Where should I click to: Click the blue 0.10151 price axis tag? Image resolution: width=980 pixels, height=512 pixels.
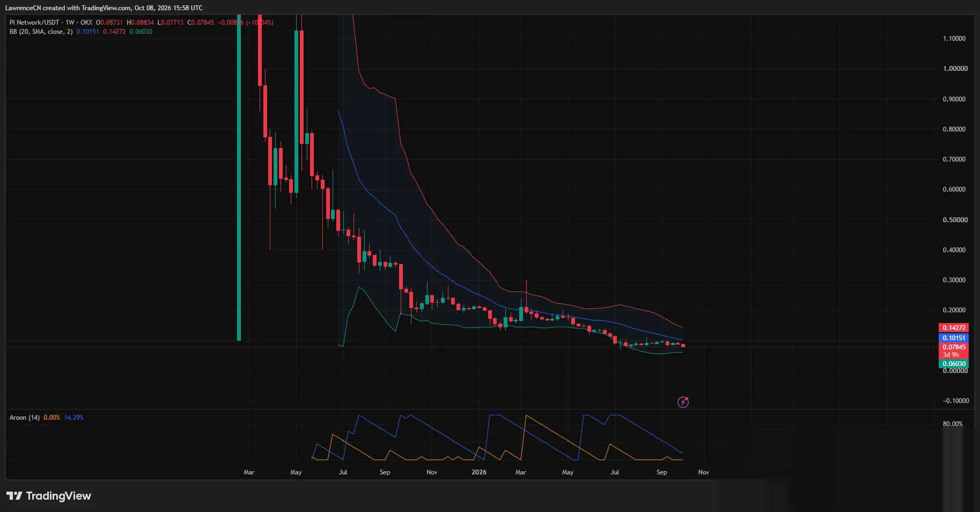(954, 338)
